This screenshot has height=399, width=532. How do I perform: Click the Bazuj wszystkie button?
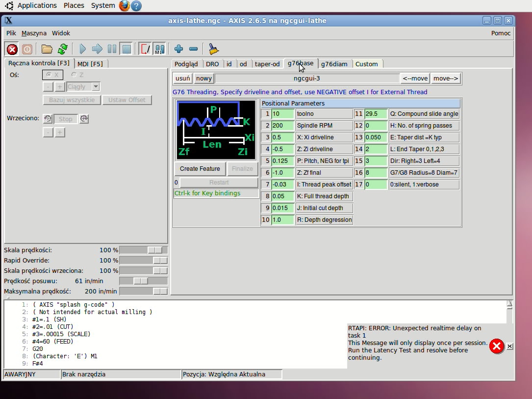(72, 100)
